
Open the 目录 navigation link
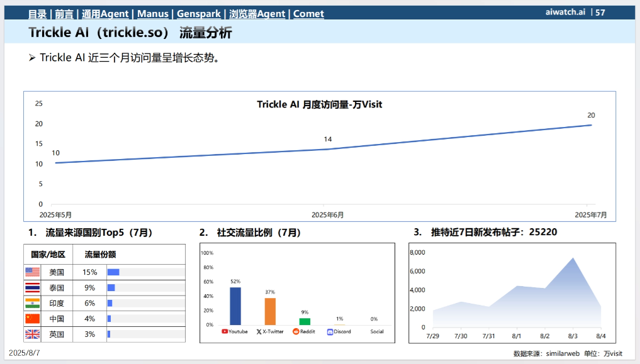tap(38, 14)
